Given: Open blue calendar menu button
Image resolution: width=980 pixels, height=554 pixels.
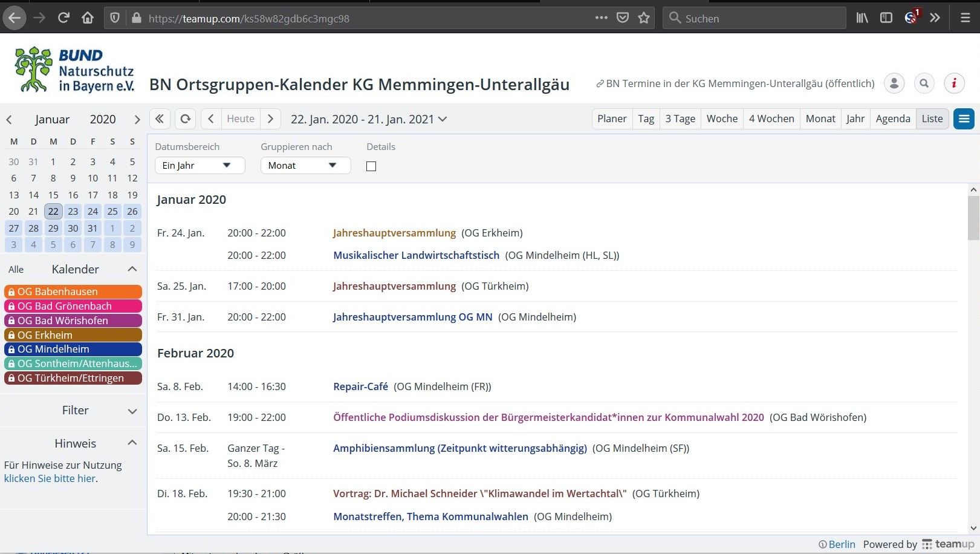Looking at the screenshot, I should pos(964,119).
